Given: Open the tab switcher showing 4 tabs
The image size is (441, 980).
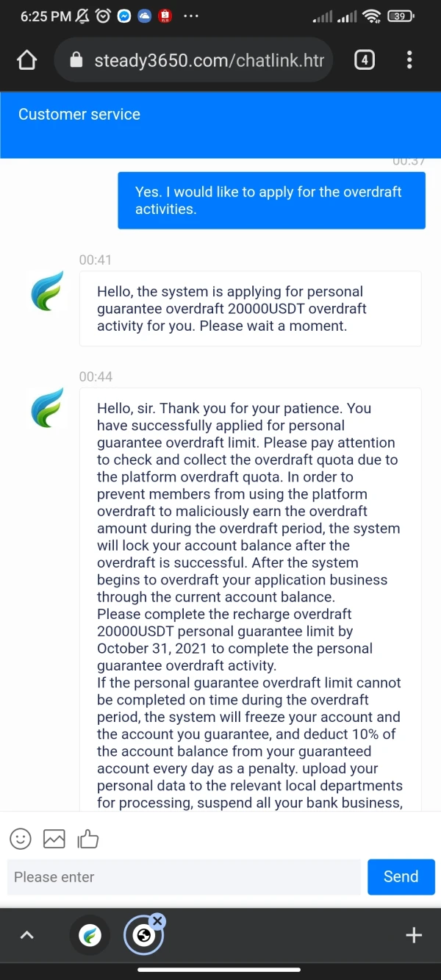Looking at the screenshot, I should click(x=365, y=60).
